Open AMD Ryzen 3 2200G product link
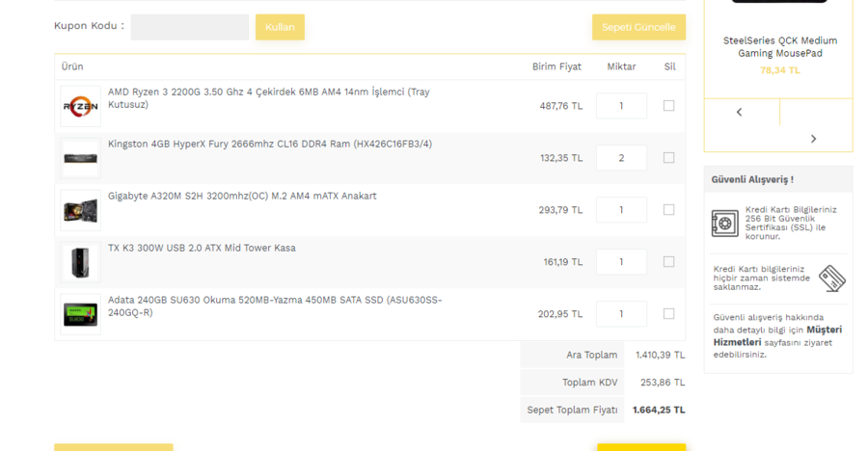Image resolution: width=868 pixels, height=451 pixels. coord(268,98)
